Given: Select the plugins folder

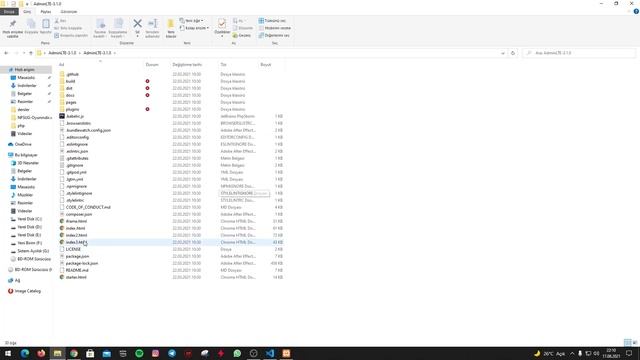Looking at the screenshot, I should click(72, 109).
